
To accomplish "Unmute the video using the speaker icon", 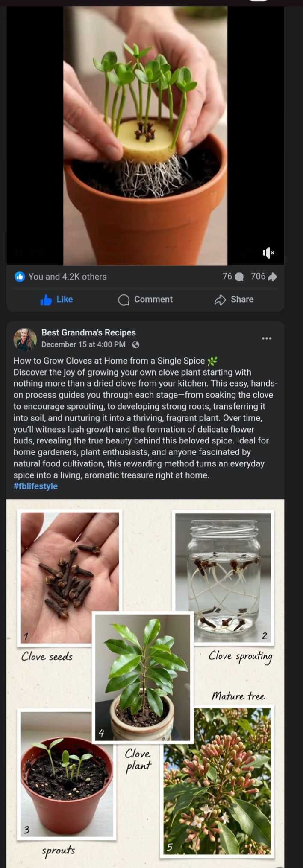I will point(268,253).
